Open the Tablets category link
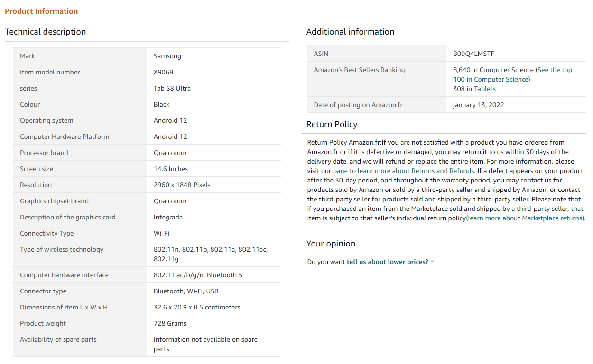The width and height of the screenshot is (593, 364). [x=485, y=89]
